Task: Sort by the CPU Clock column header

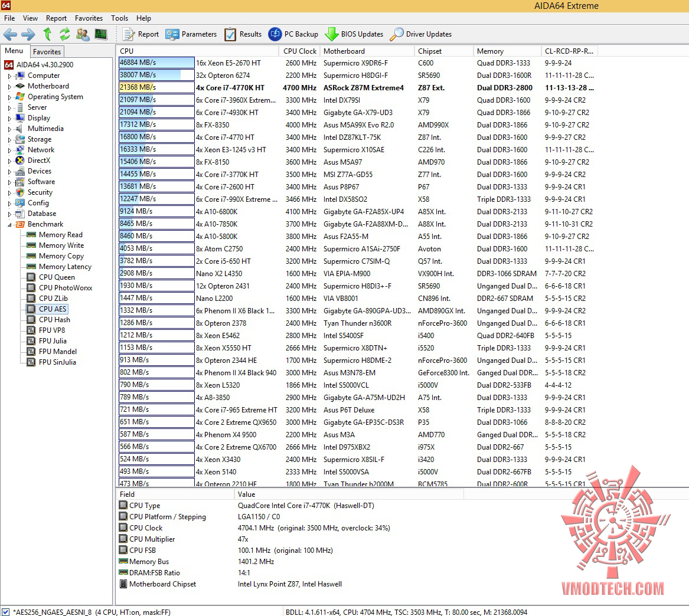Action: (x=300, y=51)
